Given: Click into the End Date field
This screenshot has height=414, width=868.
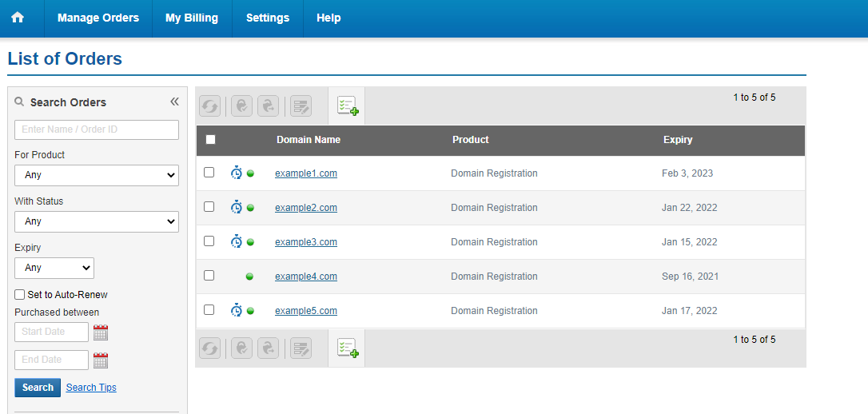Looking at the screenshot, I should [51, 360].
